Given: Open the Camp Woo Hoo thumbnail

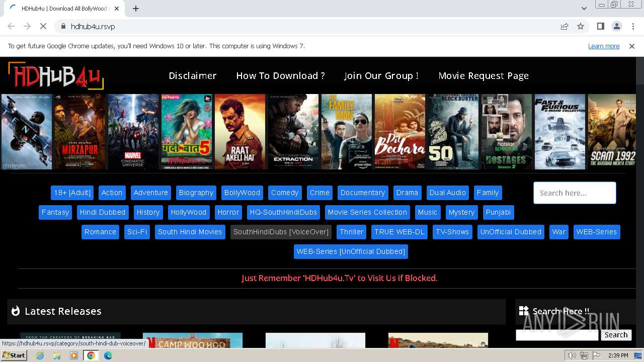Looking at the screenshot, I should click(193, 340).
